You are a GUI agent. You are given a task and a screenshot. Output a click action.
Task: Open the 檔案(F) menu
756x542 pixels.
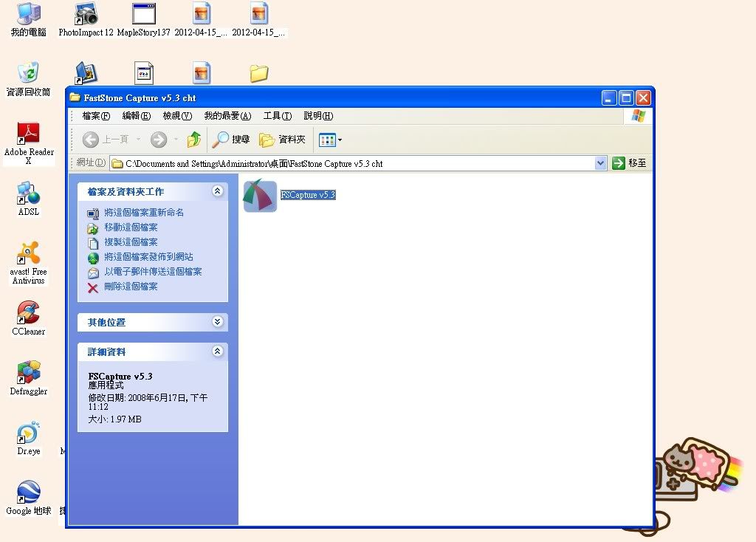[x=96, y=116]
